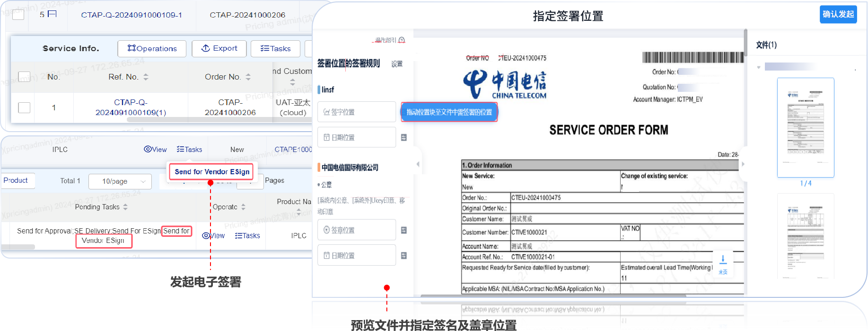Screen dimensions: 868x331
Task: Toggle the select-all checkbox in Service Info header
Action: click(x=24, y=77)
